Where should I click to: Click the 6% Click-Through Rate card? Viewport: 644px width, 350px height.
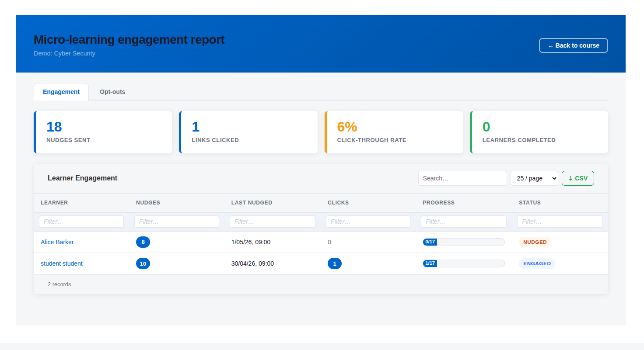(x=394, y=132)
